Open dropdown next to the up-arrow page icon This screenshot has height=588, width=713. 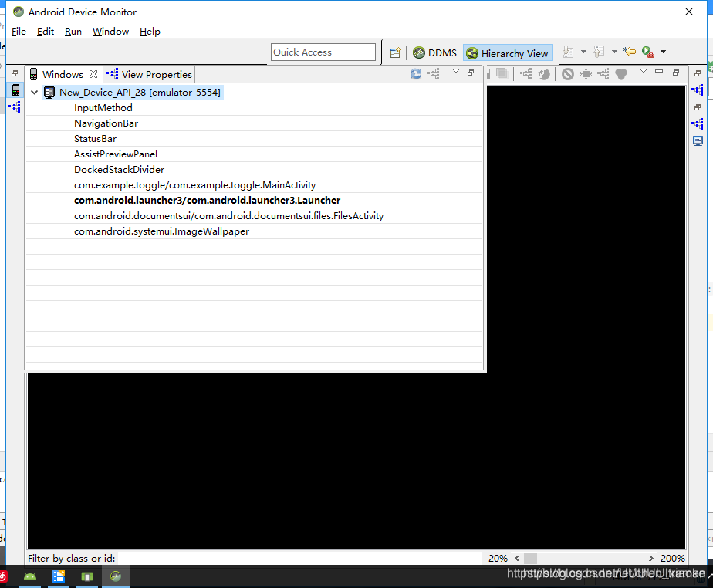point(614,52)
